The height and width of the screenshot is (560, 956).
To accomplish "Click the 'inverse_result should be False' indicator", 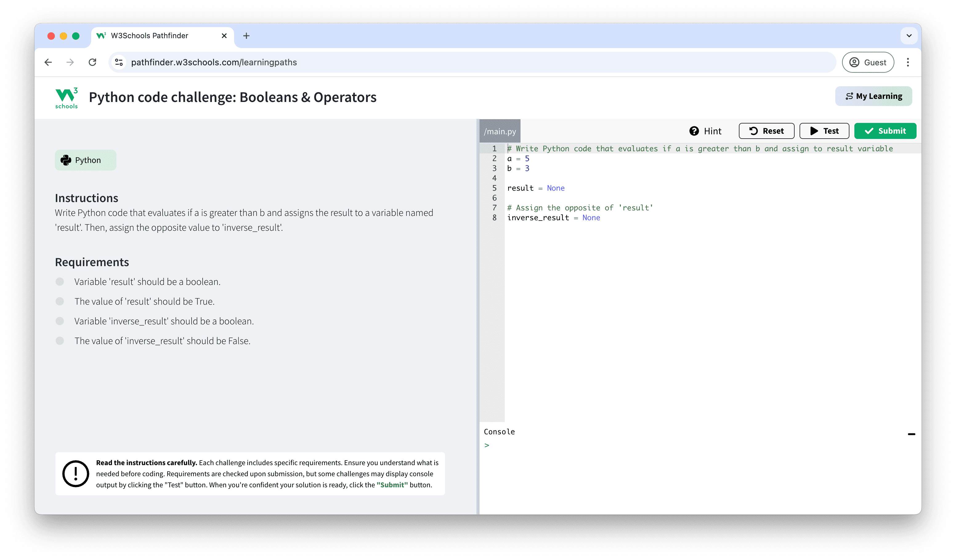I will [59, 341].
